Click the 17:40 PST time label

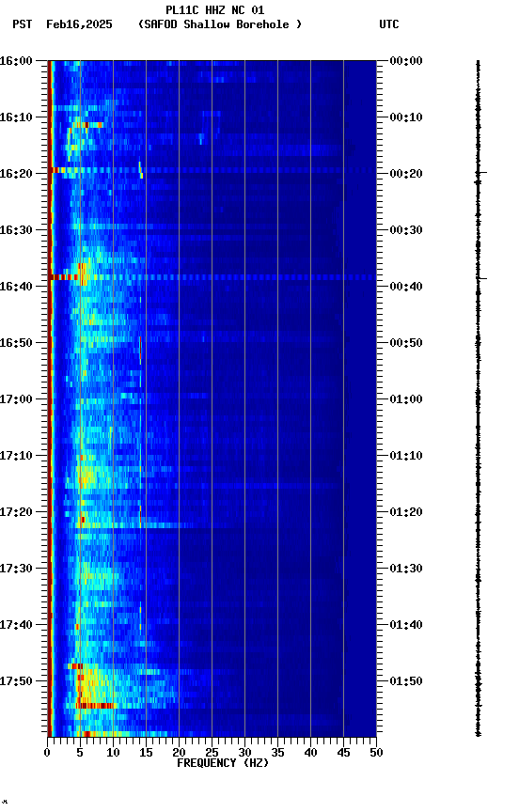16,625
